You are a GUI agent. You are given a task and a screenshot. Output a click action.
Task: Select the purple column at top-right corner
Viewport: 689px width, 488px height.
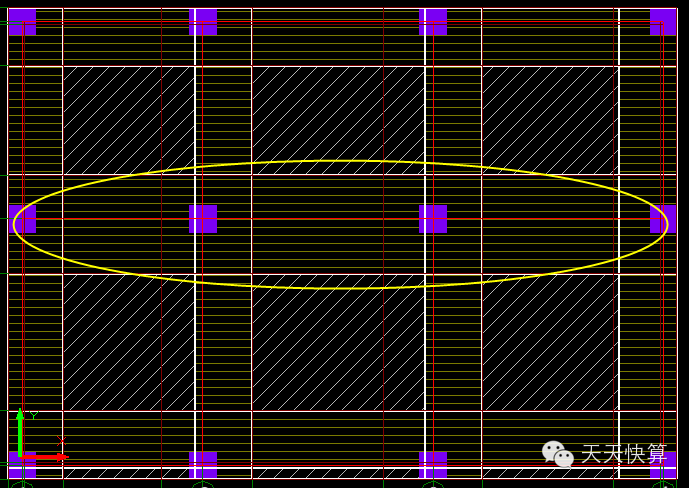tap(663, 22)
